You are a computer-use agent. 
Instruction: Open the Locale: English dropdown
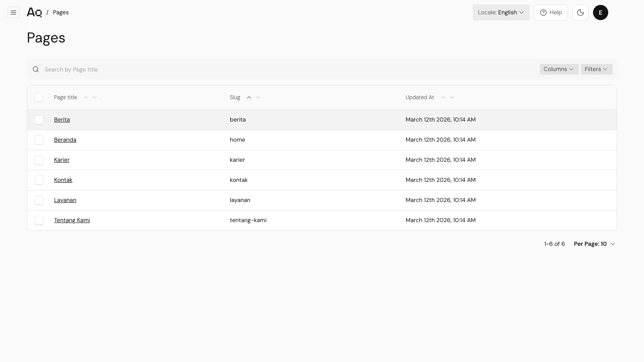coord(501,13)
